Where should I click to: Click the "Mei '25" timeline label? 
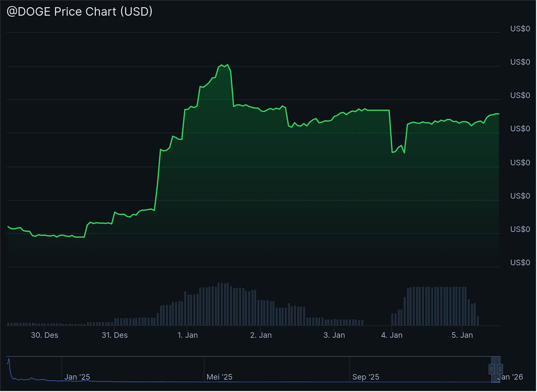pyautogui.click(x=219, y=377)
